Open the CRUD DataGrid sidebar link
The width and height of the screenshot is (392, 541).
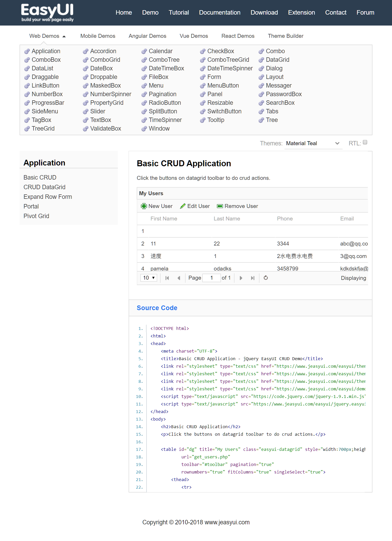coord(45,187)
